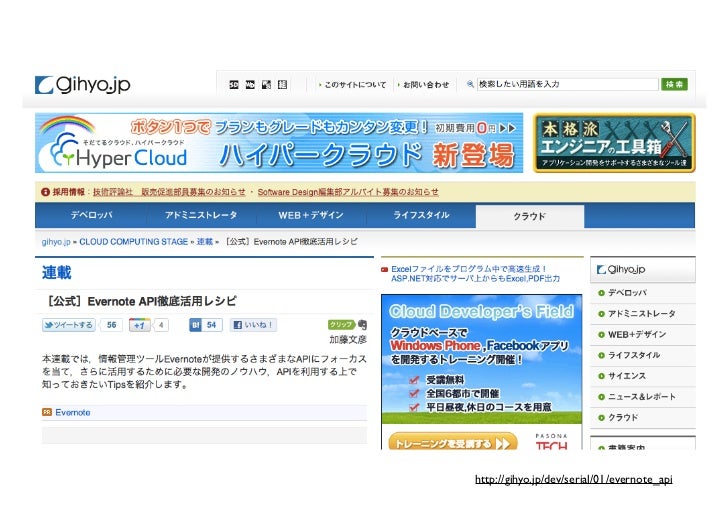Open sidebar サイエンス item
The image size is (728, 515).
[643, 376]
